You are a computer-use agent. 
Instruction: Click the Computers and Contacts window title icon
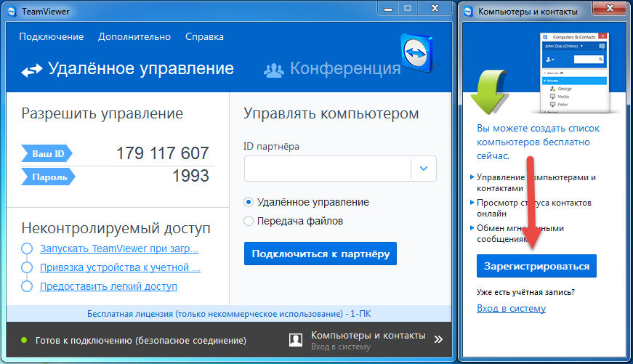[x=468, y=12]
